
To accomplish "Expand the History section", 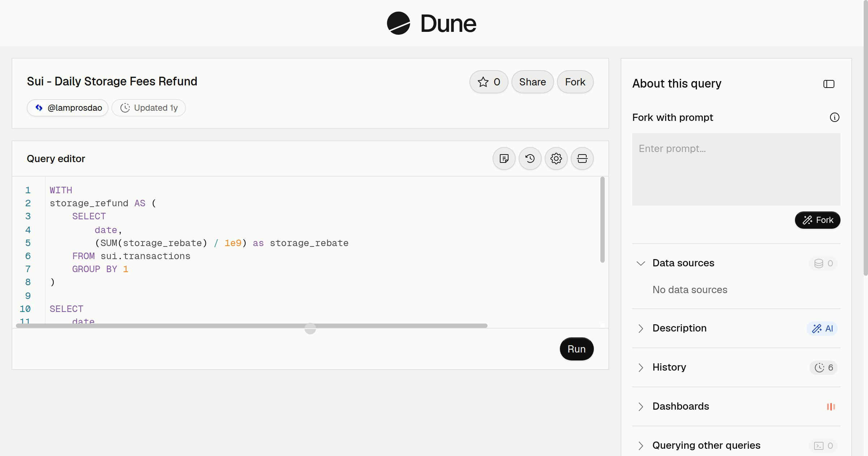I will tap(641, 367).
